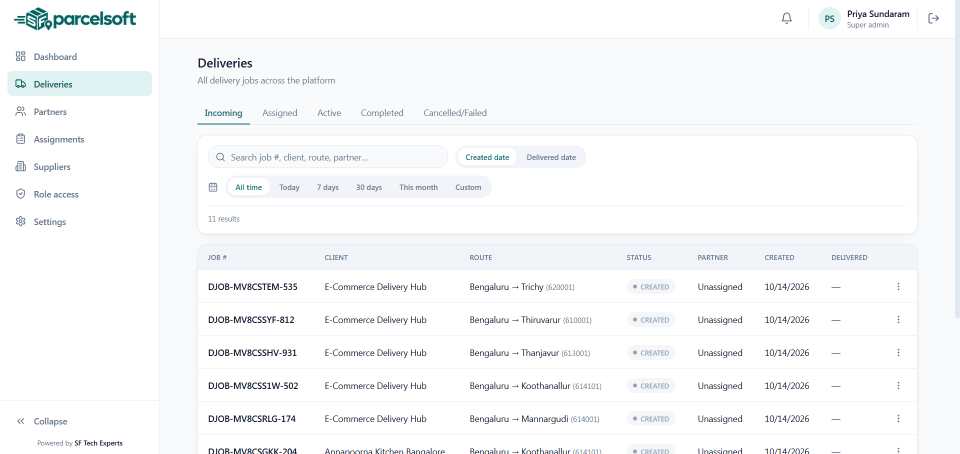Select the Created date toggle
The width and height of the screenshot is (960, 454).
pos(487,157)
